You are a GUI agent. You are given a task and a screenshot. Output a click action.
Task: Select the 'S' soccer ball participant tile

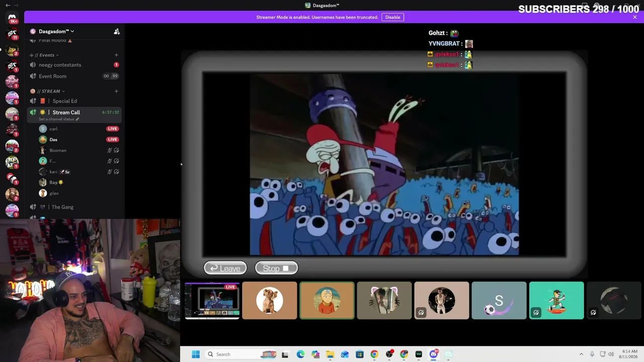499,301
